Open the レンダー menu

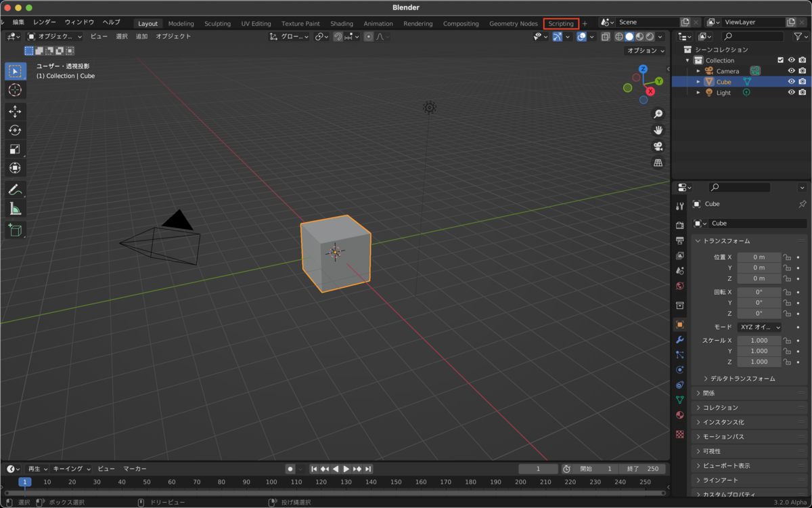45,22
